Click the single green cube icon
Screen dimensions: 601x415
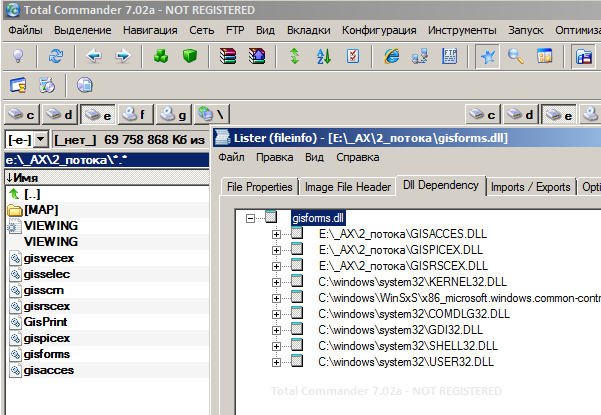pos(190,56)
